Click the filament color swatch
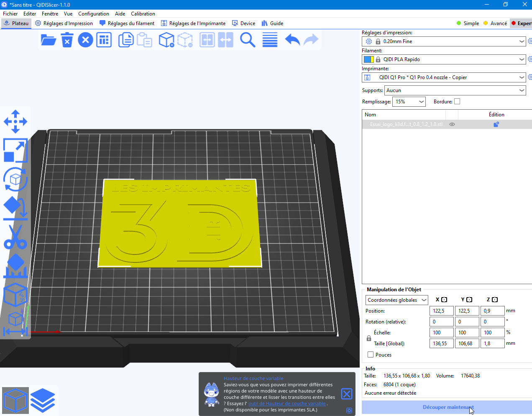This screenshot has height=416, width=532. (368, 59)
